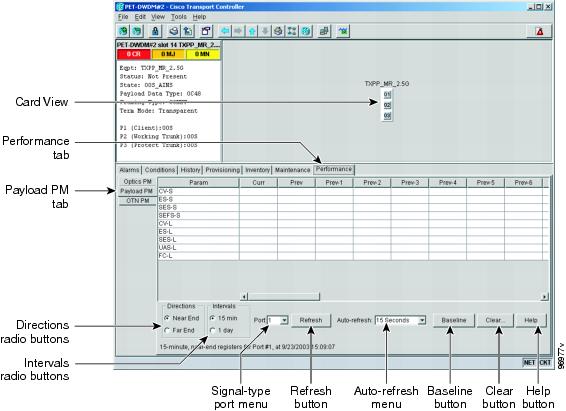Switch to the History tab
The height and width of the screenshot is (411, 566).
tap(190, 170)
